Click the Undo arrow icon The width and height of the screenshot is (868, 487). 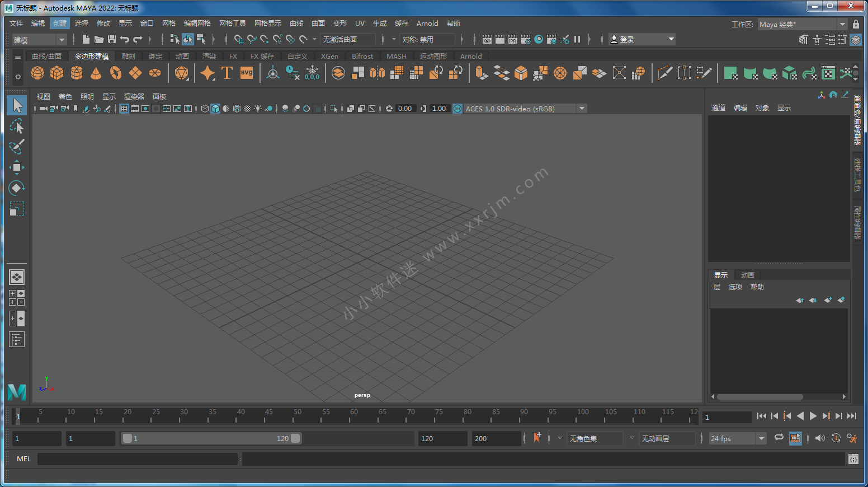(125, 39)
